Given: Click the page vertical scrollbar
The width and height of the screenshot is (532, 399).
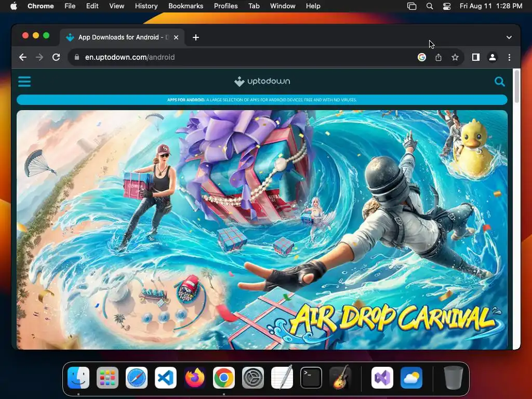Looking at the screenshot, I should tap(517, 86).
